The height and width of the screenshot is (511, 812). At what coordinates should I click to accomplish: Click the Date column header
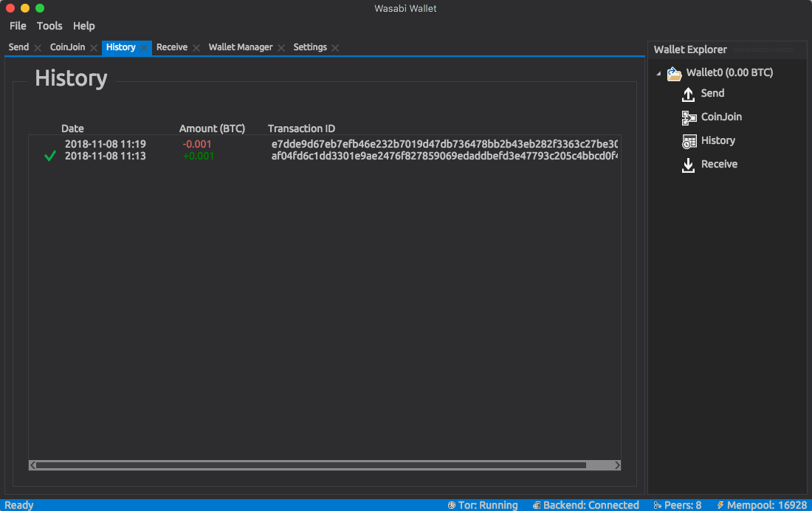pyautogui.click(x=72, y=128)
